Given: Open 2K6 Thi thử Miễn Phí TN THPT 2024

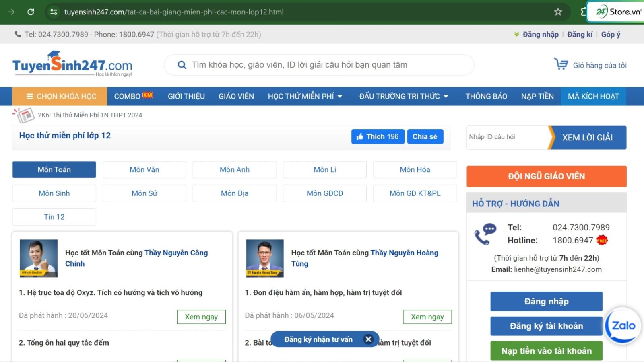Looking at the screenshot, I should [x=90, y=115].
